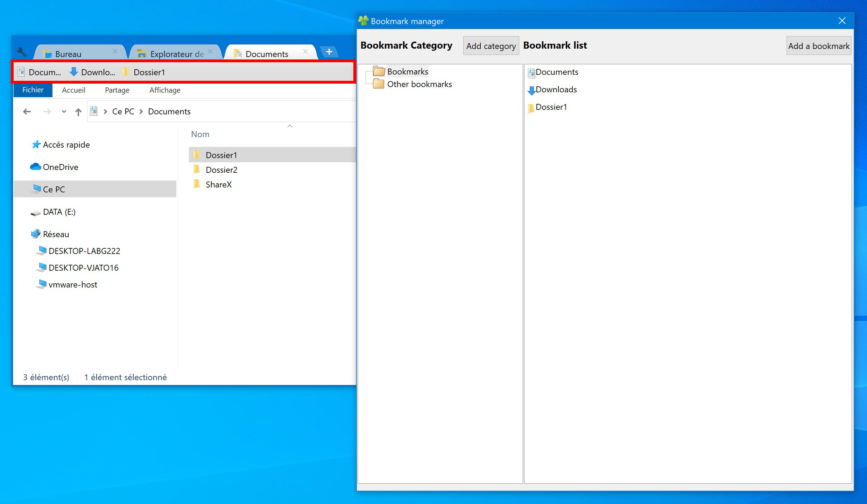Screen dimensions: 867x504
Task: Expand the chevron after Ce PC in address bar
Action: (x=141, y=112)
